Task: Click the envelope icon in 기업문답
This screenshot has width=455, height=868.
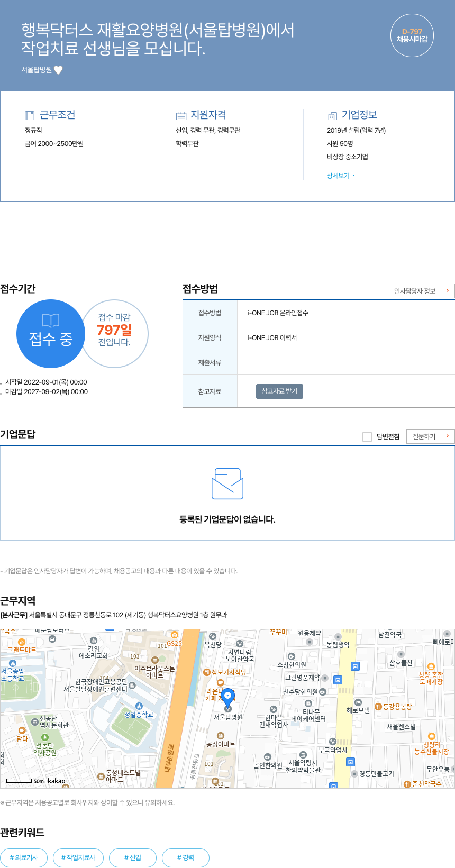Action: point(228,483)
